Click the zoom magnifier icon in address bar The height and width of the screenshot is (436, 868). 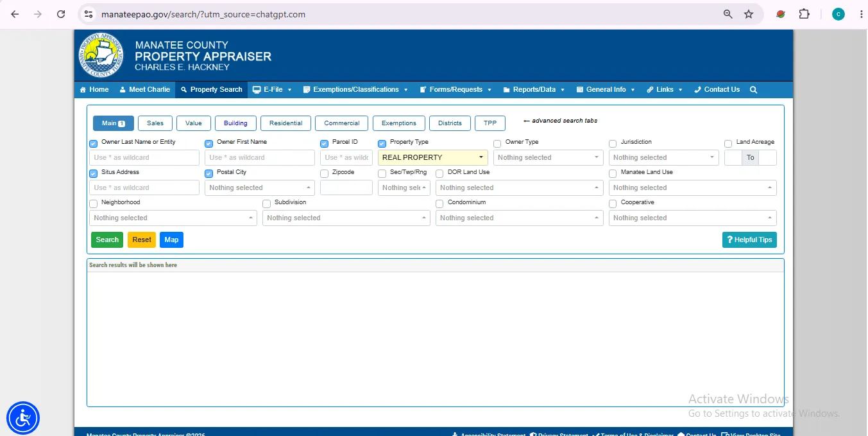tap(728, 14)
